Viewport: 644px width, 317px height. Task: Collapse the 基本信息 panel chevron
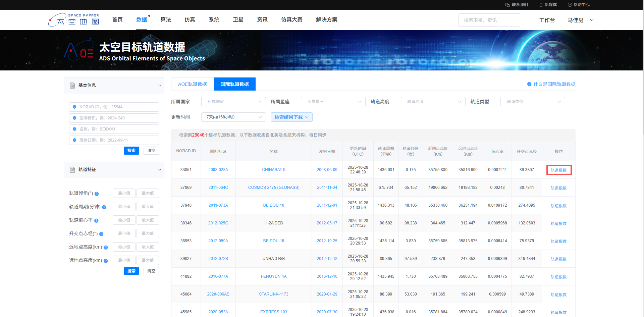[159, 85]
